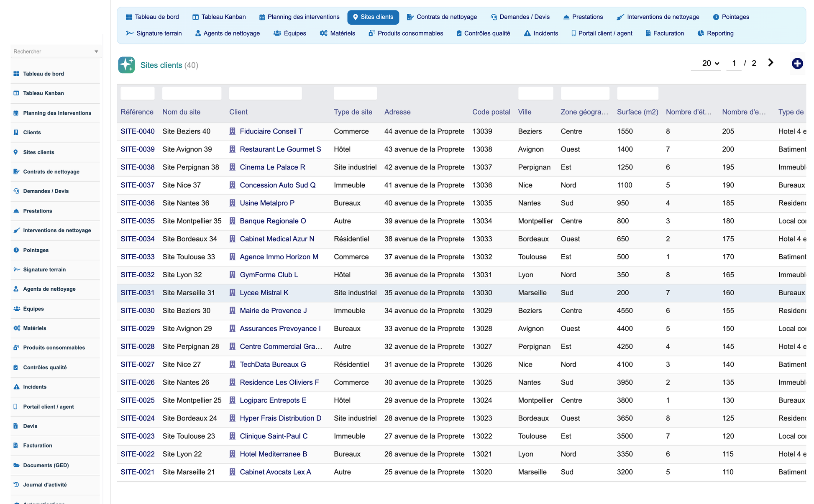Click cell Site Montpellier 25

point(192,400)
